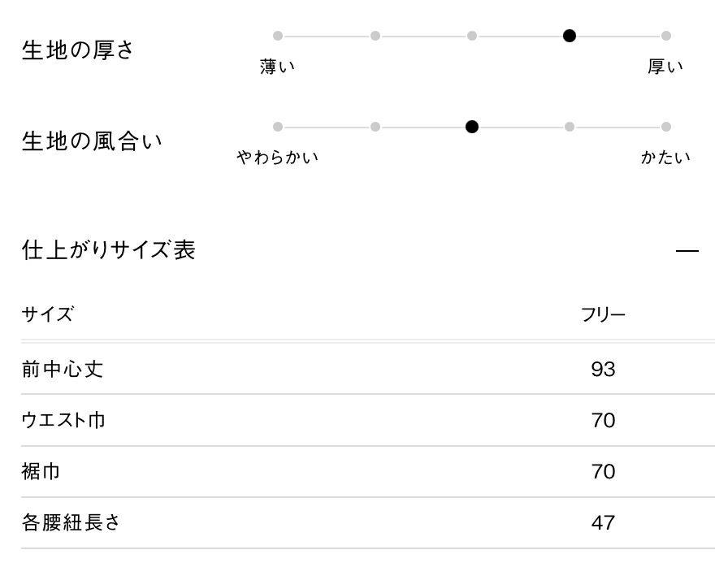Choose the second dot on 生地の厚さ scale

click(x=375, y=36)
